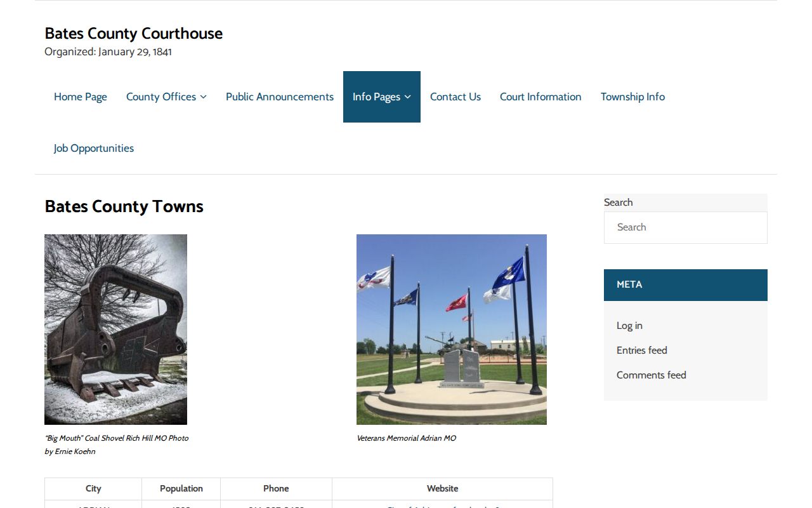Image resolution: width=812 pixels, height=508 pixels.
Task: Focus the Search input field
Action: (x=686, y=227)
